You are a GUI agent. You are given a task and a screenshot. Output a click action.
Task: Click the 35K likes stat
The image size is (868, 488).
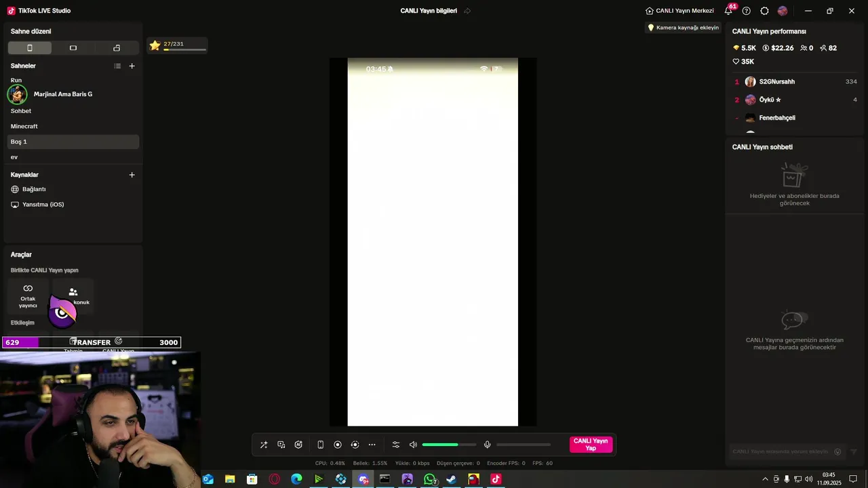click(x=743, y=62)
